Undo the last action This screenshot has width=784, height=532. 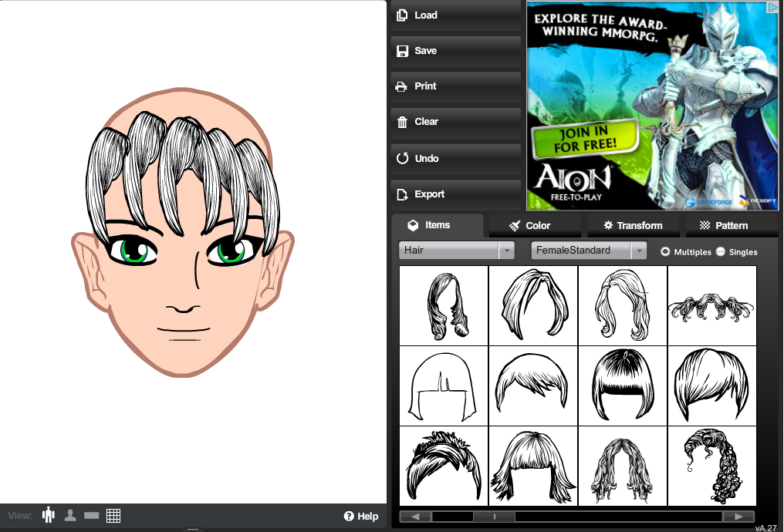(x=455, y=159)
